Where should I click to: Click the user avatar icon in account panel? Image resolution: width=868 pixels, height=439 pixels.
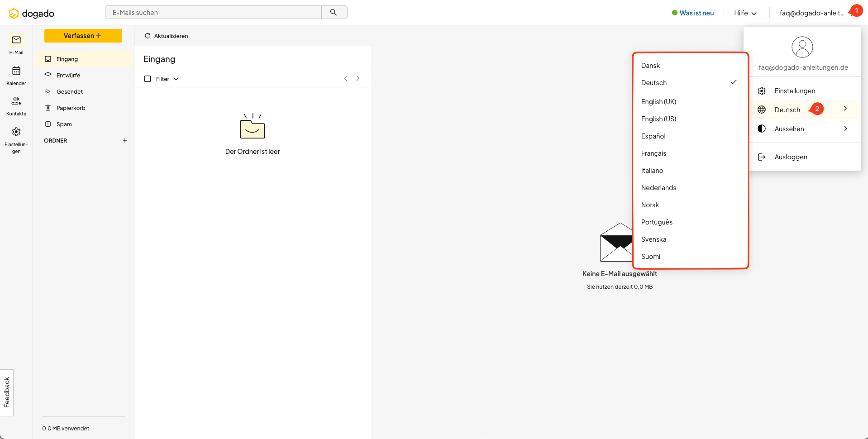(x=802, y=47)
